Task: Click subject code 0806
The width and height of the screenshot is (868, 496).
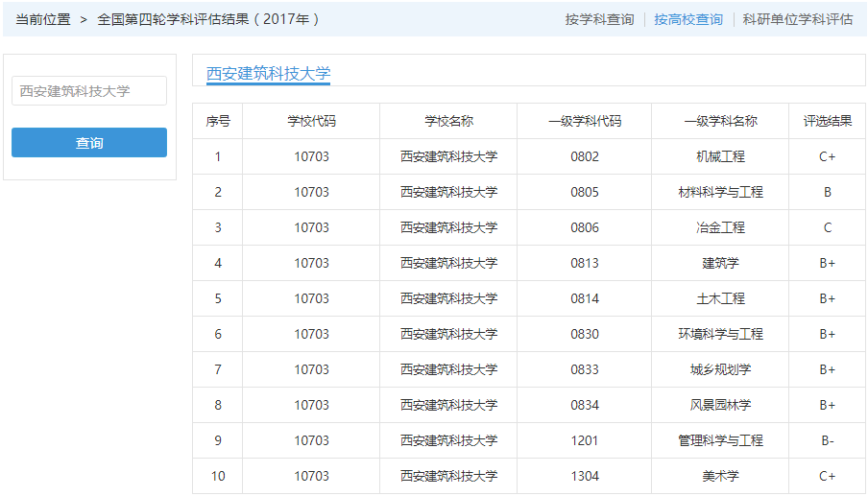Action: click(x=585, y=227)
